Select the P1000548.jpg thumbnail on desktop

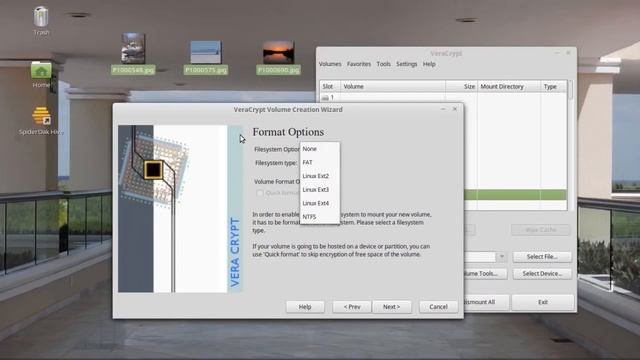tap(133, 48)
